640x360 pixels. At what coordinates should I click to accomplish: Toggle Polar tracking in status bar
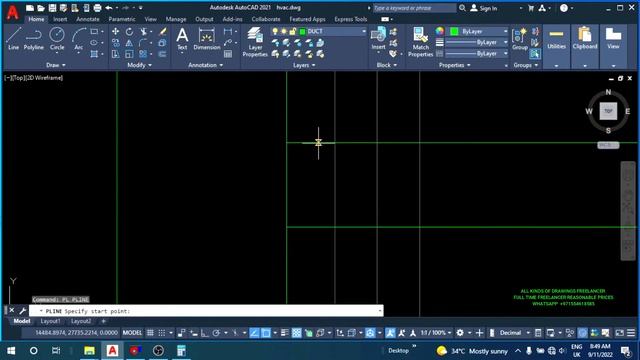click(216, 333)
